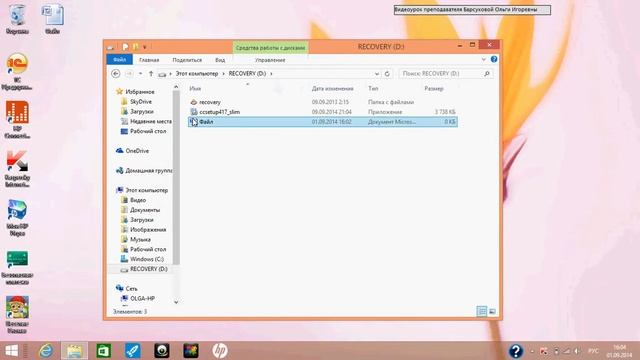Click the blue help icon on taskbar
This screenshot has height=360, width=640.
click(516, 351)
